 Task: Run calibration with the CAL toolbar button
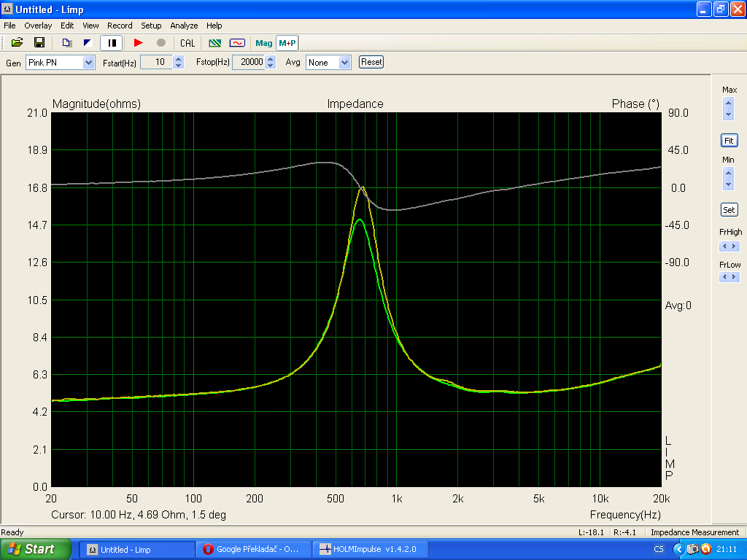tap(187, 43)
